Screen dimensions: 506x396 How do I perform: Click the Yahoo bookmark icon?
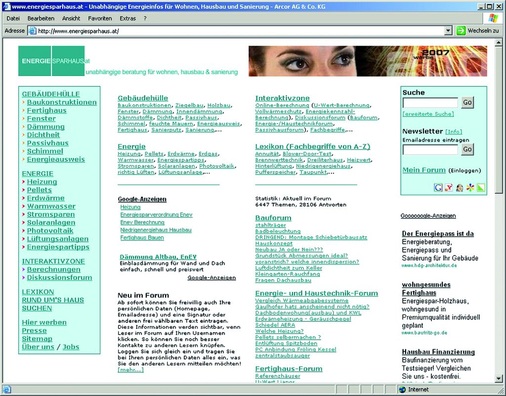pos(449,188)
